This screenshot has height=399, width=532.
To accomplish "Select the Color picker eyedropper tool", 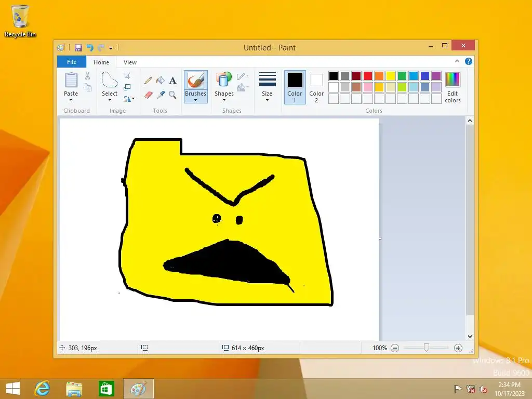I will tap(161, 95).
